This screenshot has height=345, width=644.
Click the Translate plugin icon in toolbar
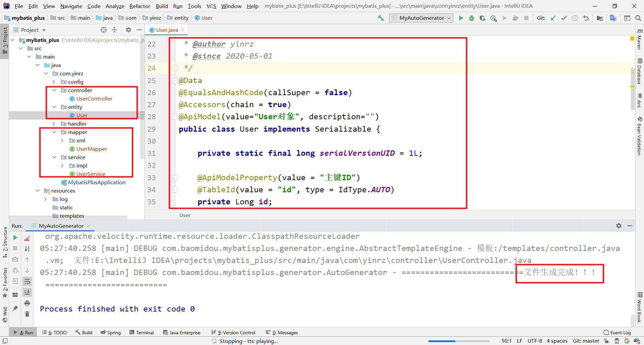pyautogui.click(x=613, y=18)
